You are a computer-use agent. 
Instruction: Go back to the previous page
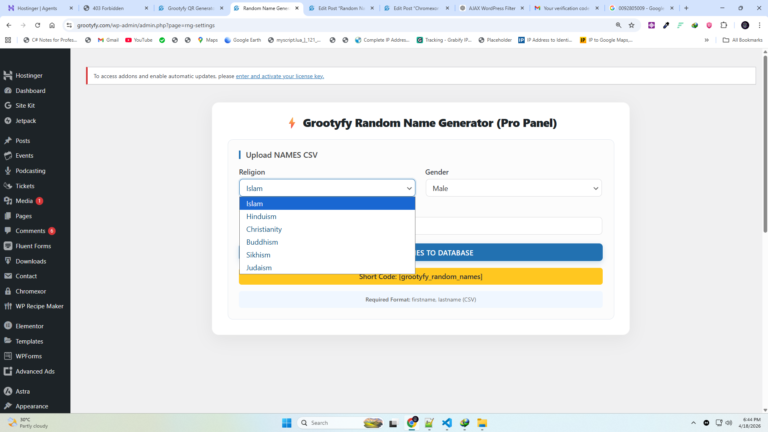point(9,25)
